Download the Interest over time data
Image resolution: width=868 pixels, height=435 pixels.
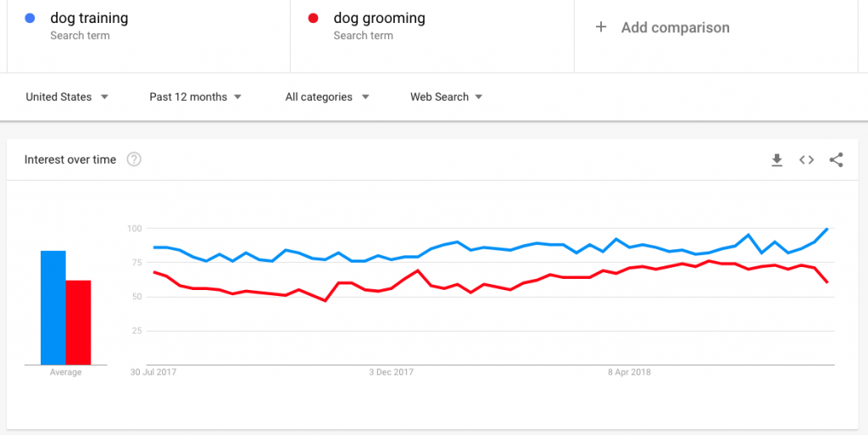(x=776, y=160)
